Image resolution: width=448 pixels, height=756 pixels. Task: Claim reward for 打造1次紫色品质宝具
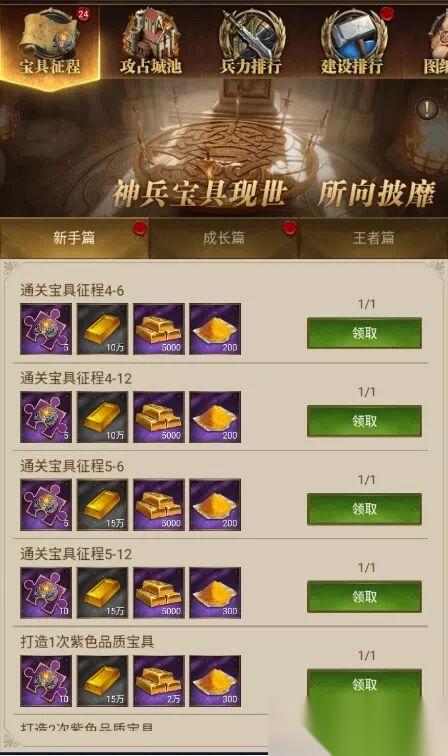(x=364, y=685)
